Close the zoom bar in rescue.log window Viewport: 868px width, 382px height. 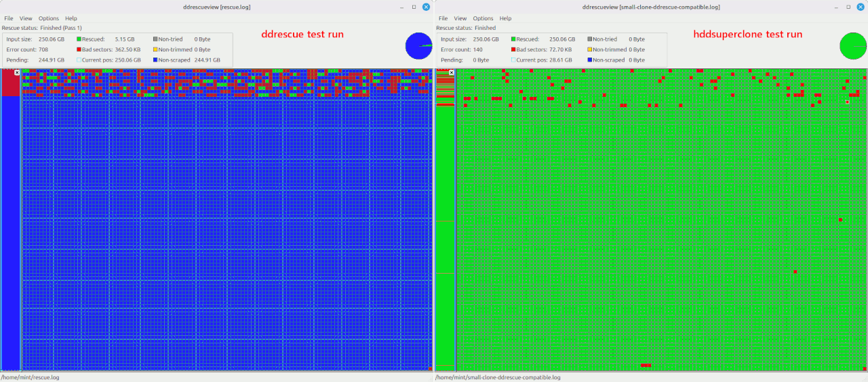tap(17, 72)
